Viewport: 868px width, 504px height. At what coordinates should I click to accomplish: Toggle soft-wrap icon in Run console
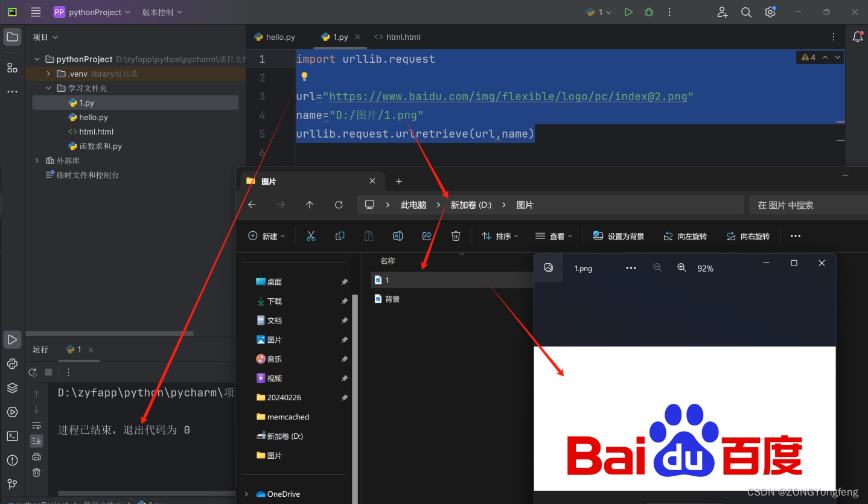coord(36,426)
